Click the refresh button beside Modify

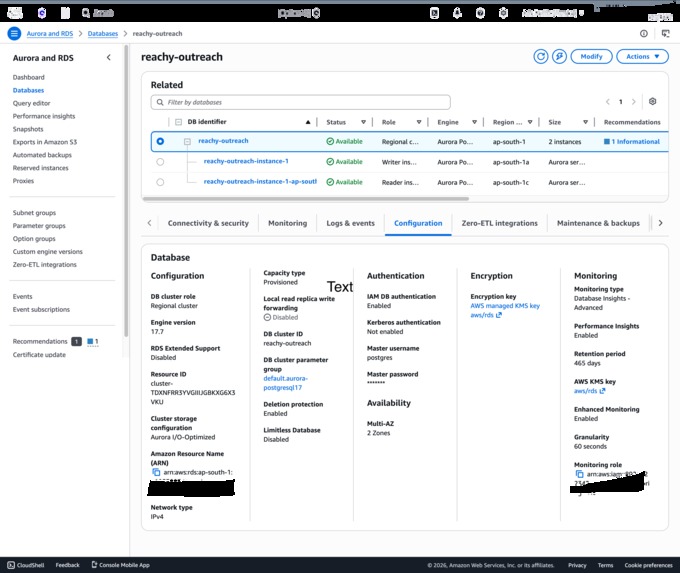point(540,56)
